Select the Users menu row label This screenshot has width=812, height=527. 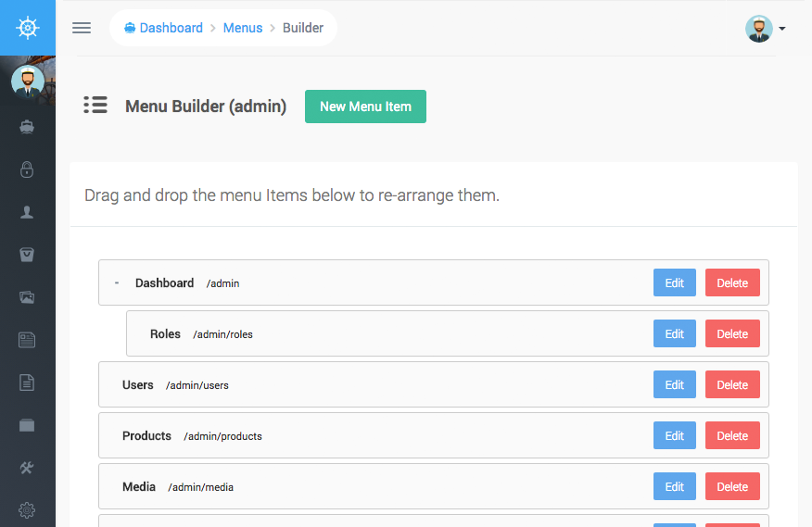coord(138,385)
